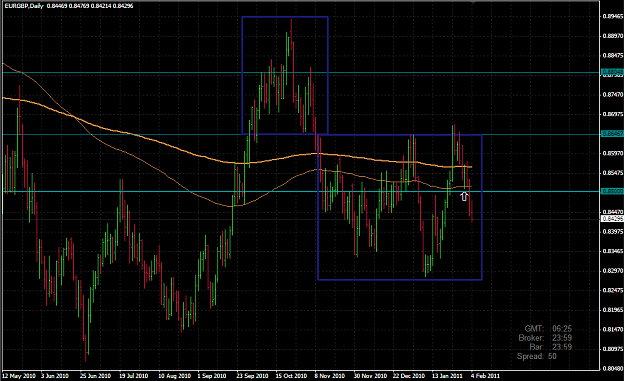Select the white up-arrow marker on chart
This screenshot has height=381, width=625.
[464, 196]
